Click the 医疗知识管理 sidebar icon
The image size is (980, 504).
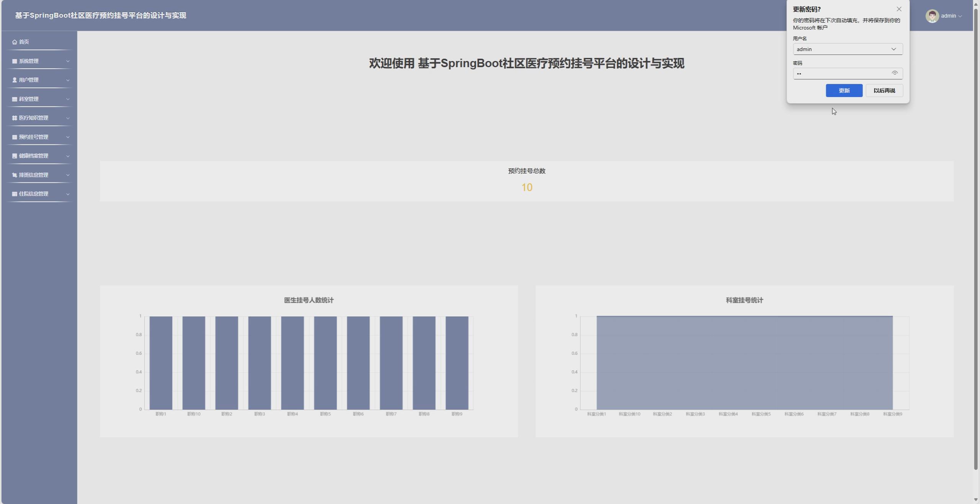(x=15, y=118)
